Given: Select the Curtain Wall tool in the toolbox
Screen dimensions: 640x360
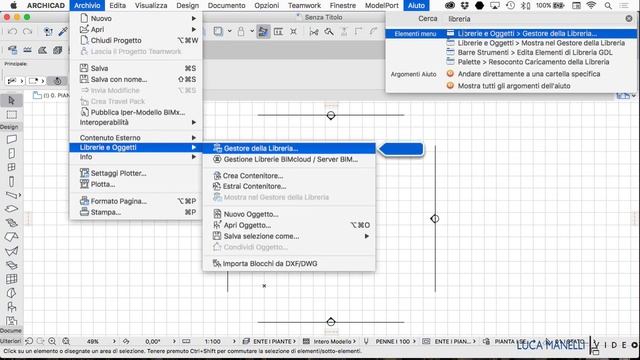Looking at the screenshot, I should click(x=11, y=279).
